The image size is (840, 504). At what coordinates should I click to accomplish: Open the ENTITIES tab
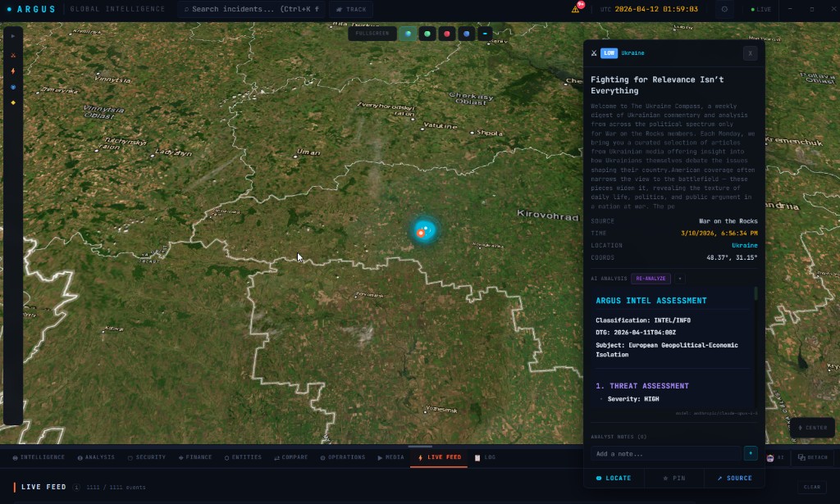click(243, 457)
